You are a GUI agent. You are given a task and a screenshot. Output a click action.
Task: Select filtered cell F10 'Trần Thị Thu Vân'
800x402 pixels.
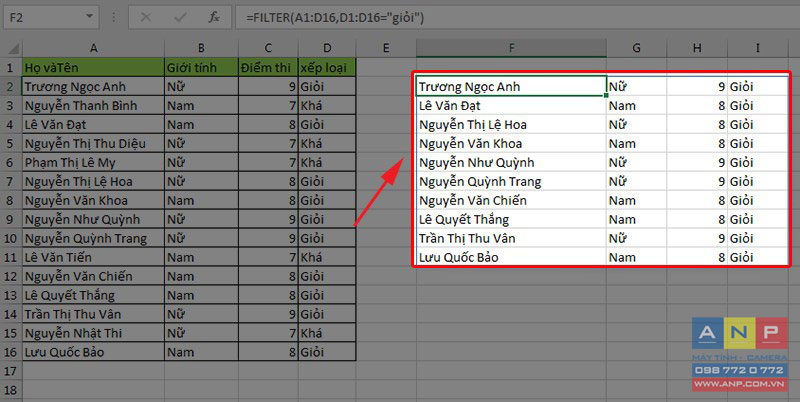pos(511,238)
